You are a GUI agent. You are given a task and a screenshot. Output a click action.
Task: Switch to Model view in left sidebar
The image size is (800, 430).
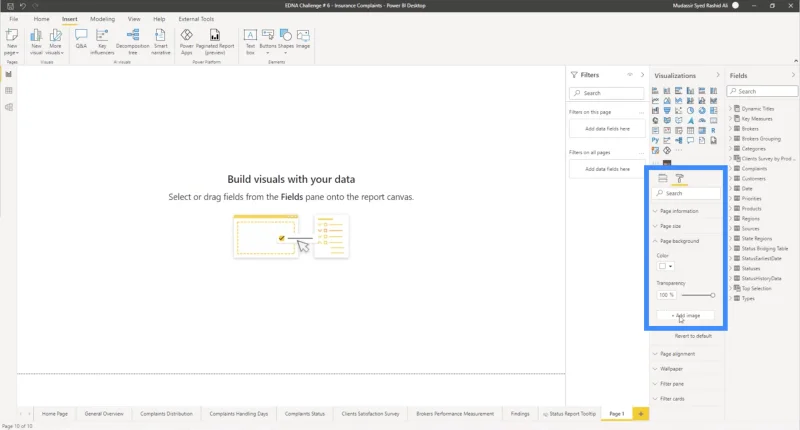point(9,107)
